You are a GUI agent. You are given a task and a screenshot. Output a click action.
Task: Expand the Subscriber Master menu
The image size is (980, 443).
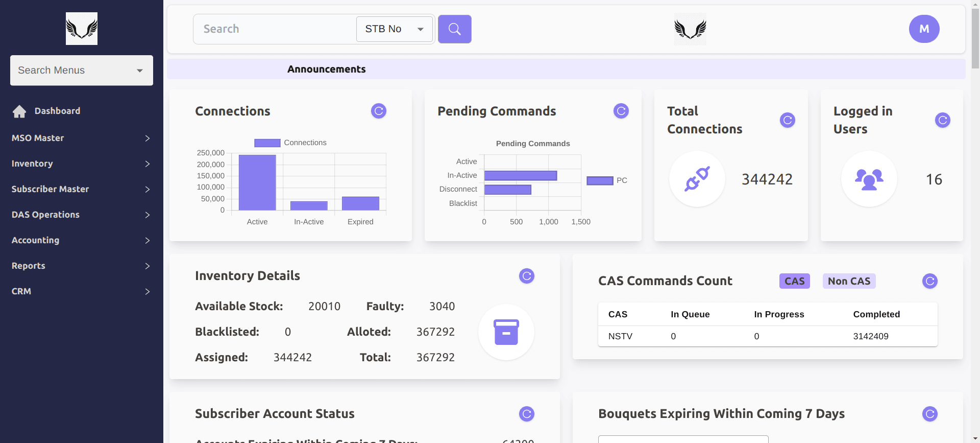[82, 189]
